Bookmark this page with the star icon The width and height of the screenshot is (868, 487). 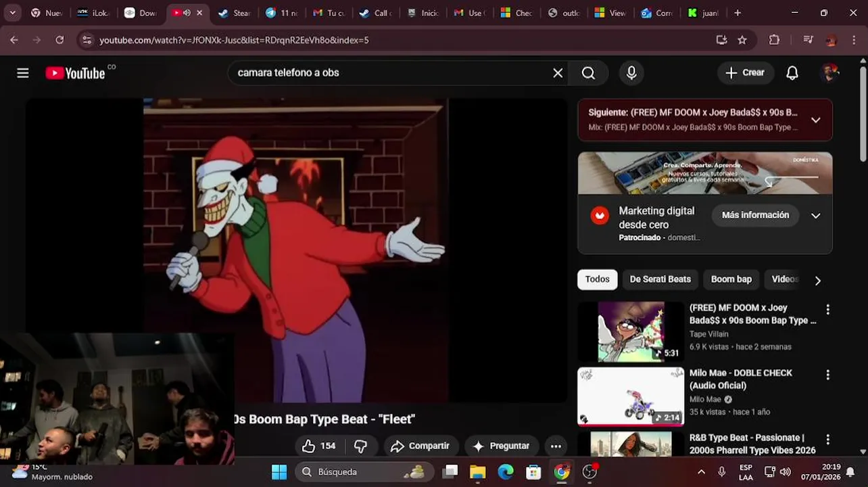[742, 40]
